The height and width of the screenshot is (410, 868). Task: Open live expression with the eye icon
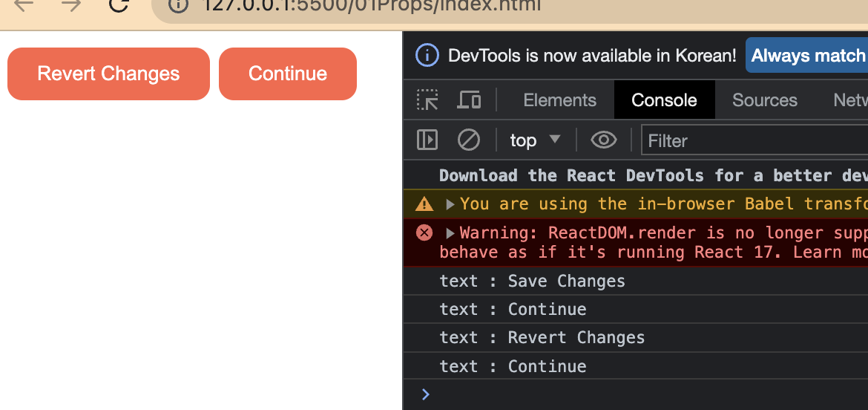(604, 140)
